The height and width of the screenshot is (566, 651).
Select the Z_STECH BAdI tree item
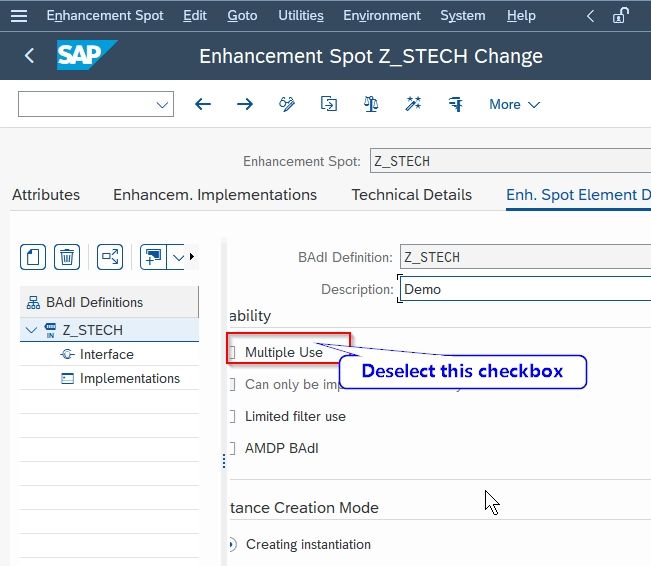pos(92,330)
